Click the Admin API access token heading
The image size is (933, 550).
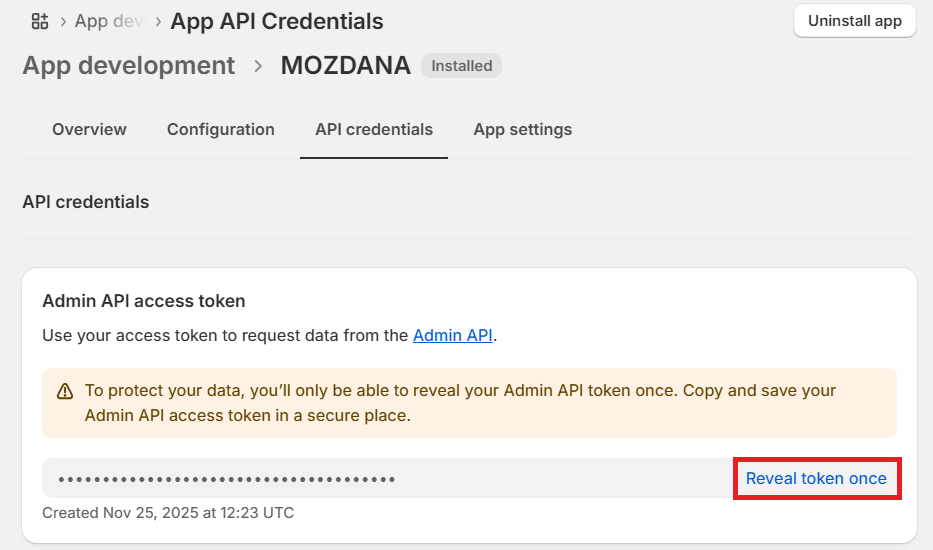pyautogui.click(x=143, y=300)
